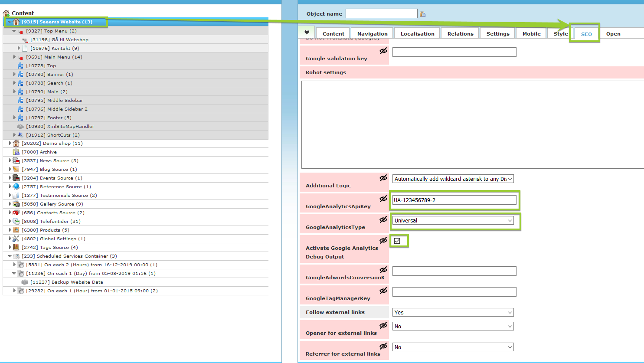Open the Referrer for external links dropdown
644x363 pixels.
453,347
